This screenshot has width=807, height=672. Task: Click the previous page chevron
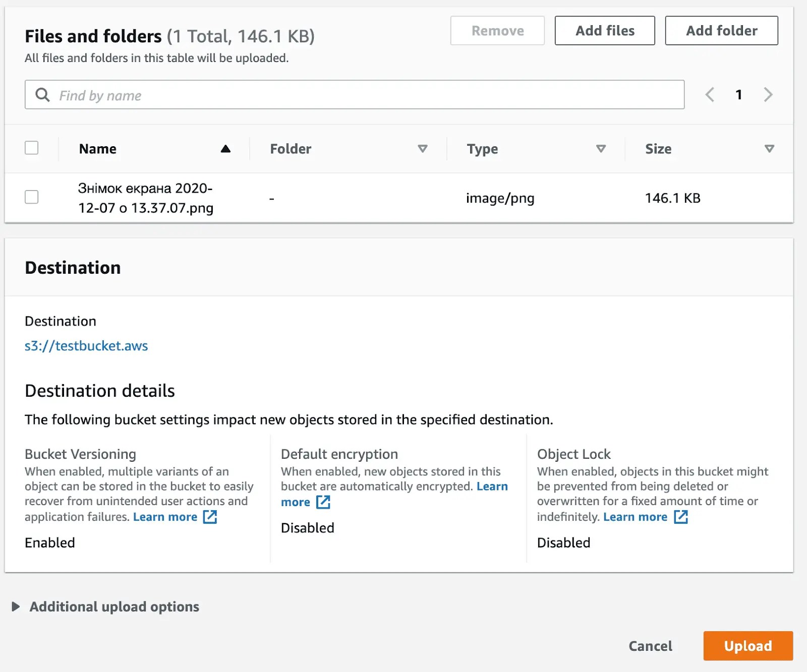pyautogui.click(x=710, y=95)
